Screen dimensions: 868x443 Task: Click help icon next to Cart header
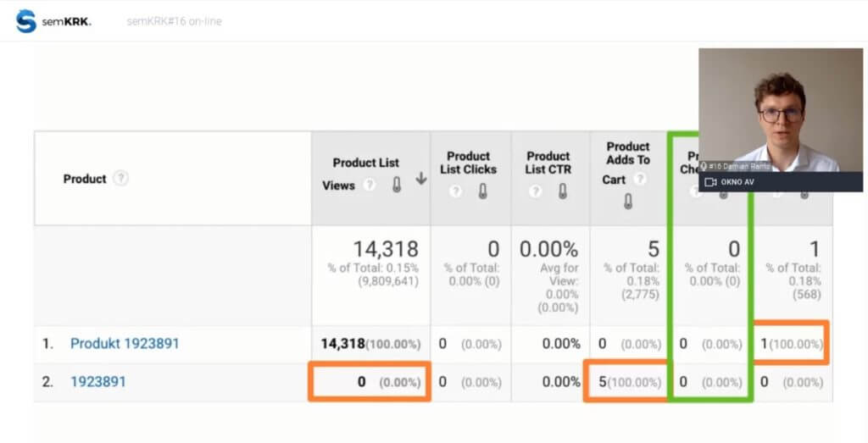pos(639,180)
